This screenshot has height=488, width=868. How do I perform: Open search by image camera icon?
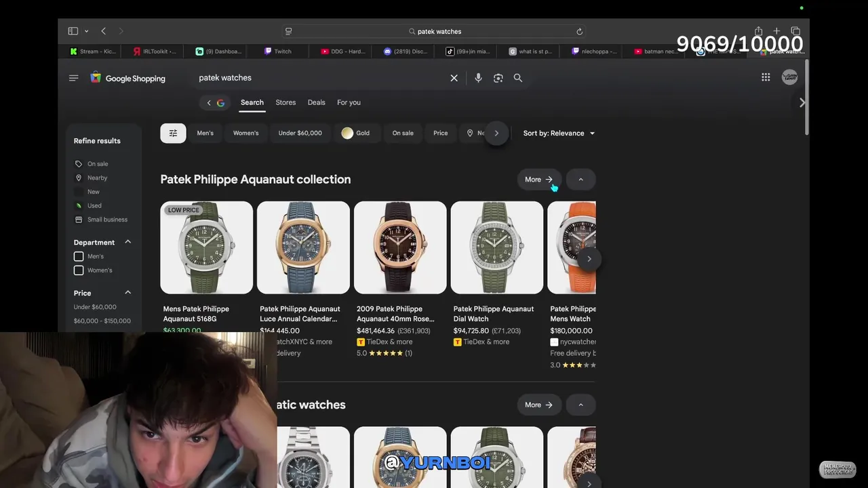498,78
